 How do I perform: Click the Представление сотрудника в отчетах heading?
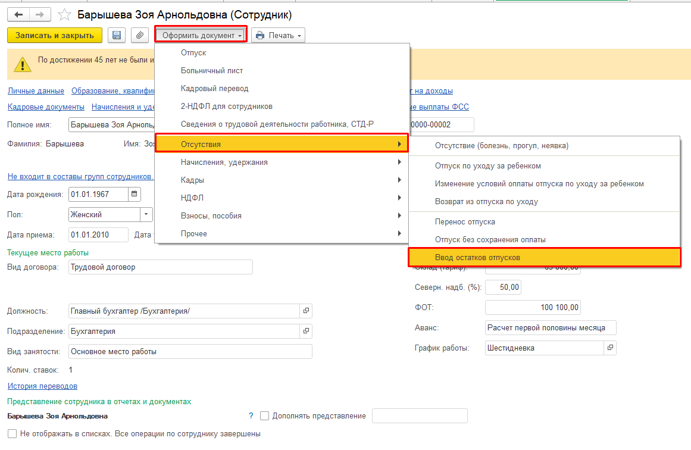click(99, 402)
